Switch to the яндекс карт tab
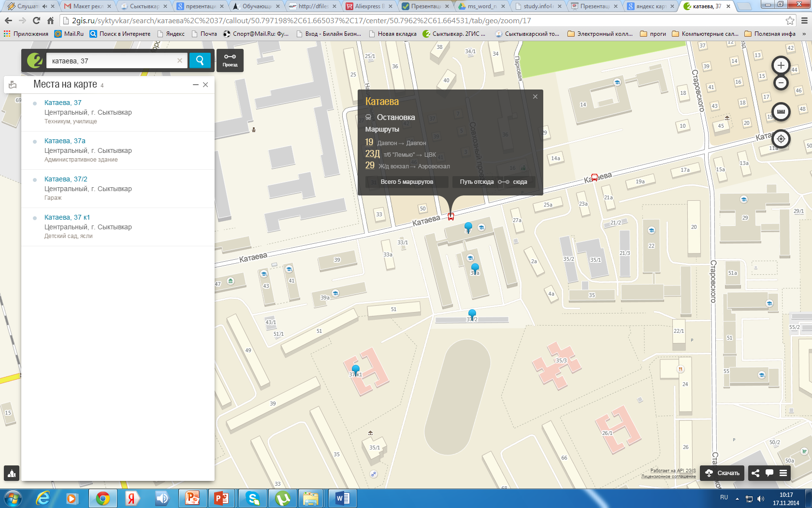Screen dimensions: 812x508 (650, 6)
